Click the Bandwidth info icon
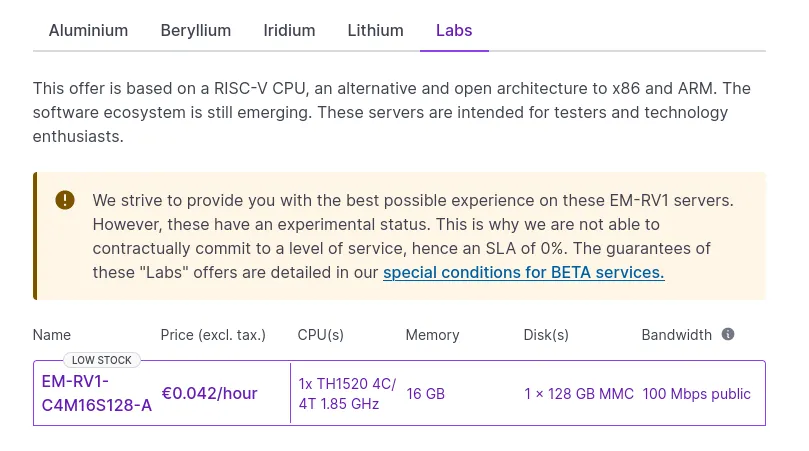 tap(727, 334)
